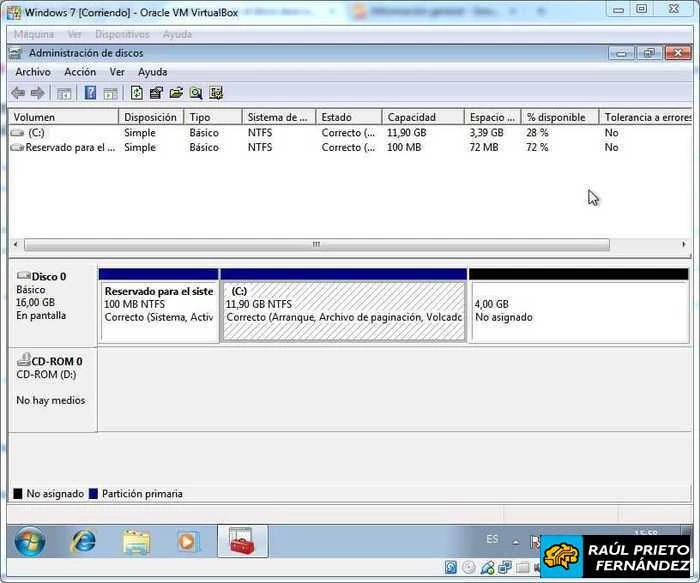Sort by the Volumen column header
700x583 pixels.
63,117
